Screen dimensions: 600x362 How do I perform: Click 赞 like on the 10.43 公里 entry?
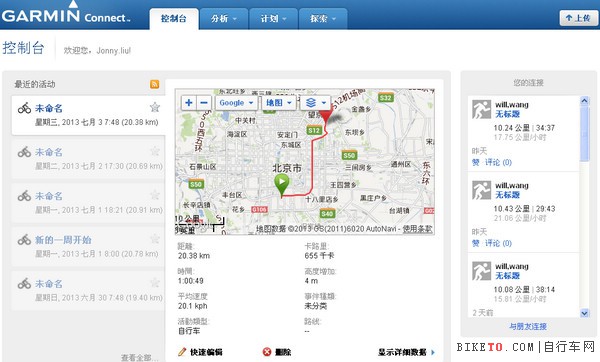click(x=476, y=243)
